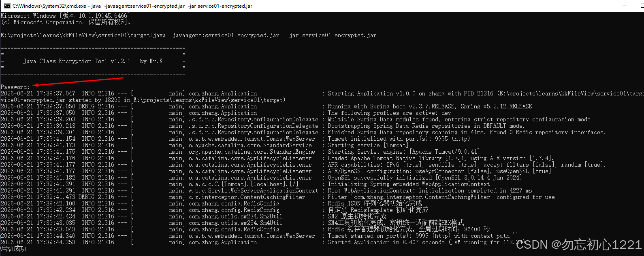Click logger name c.z.interceptor.ContentCachingFilter

click(x=247, y=197)
